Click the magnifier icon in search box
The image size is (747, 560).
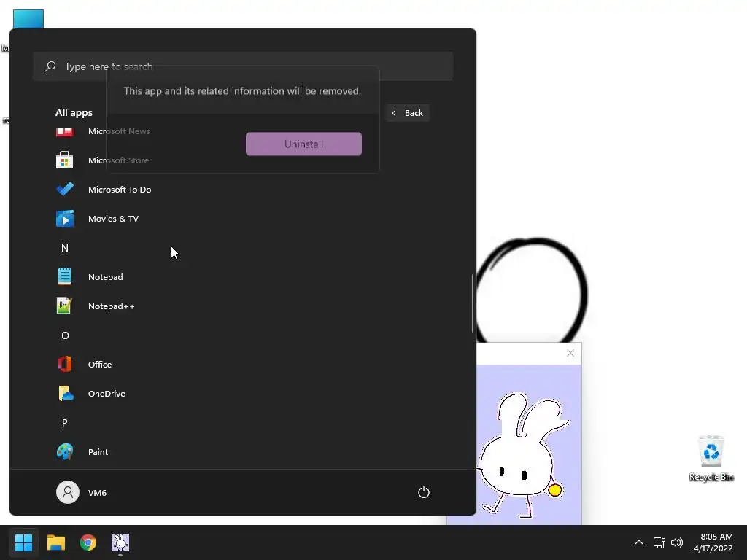[x=50, y=66]
